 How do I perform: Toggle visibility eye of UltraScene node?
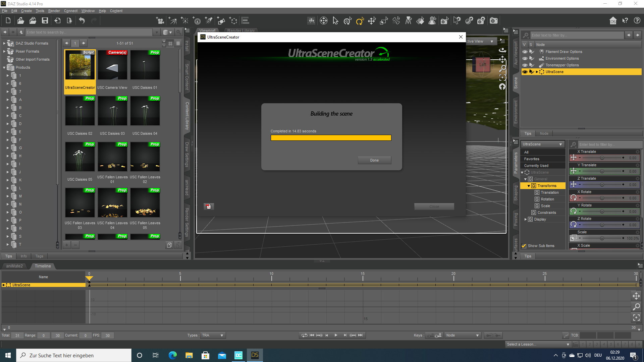tap(525, 72)
